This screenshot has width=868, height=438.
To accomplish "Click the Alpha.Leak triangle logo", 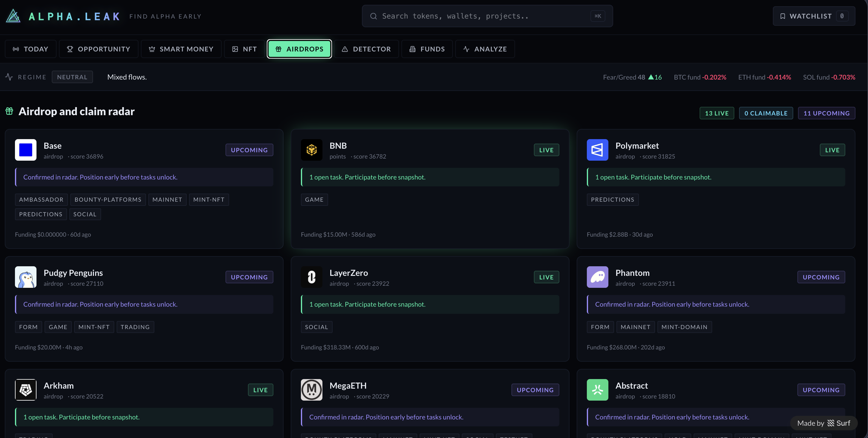I will tap(13, 16).
